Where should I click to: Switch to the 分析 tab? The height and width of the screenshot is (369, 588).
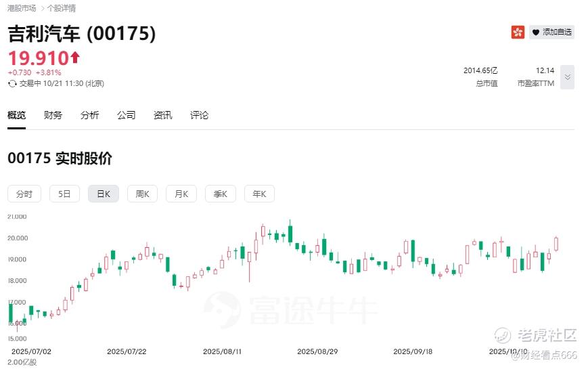(x=89, y=115)
